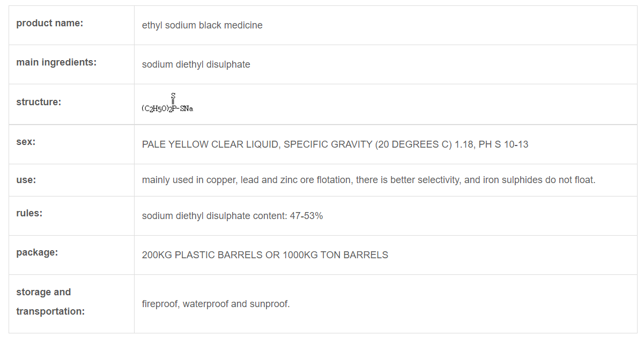Click 'fireproof, waterproof and sunproof.' text
The width and height of the screenshot is (644, 342).
pyautogui.click(x=216, y=304)
